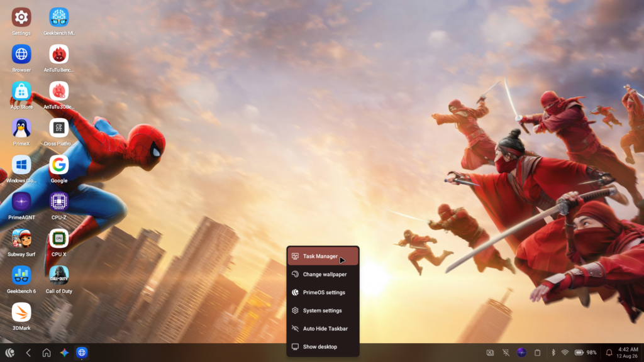Launch the Cross Platform desktop app
This screenshot has width=644, height=362.
58,128
